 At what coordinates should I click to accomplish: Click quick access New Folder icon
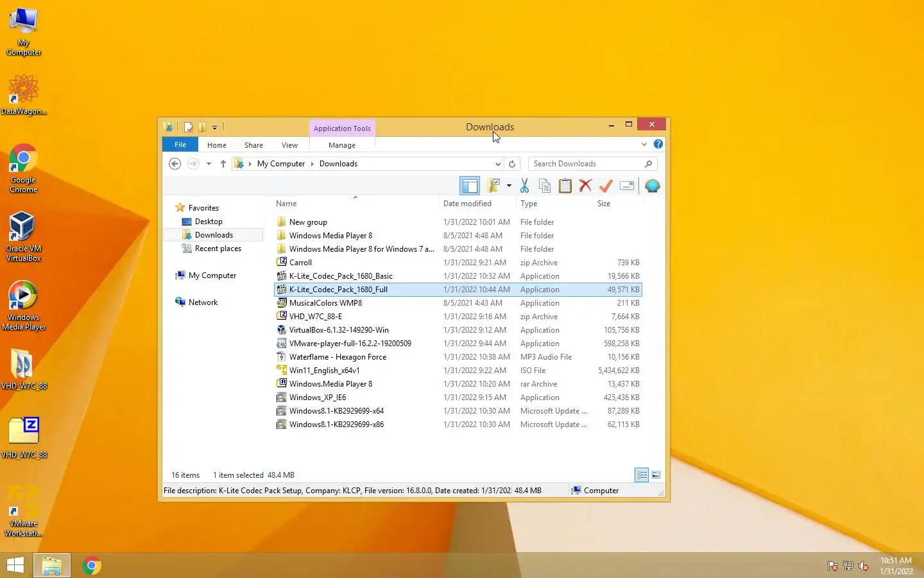click(202, 127)
